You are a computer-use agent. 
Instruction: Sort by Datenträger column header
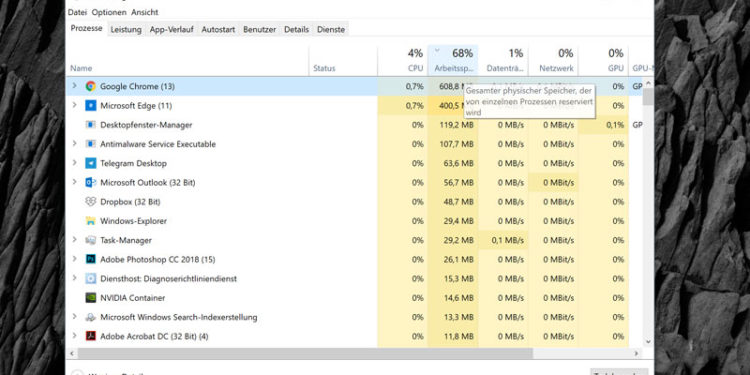click(x=503, y=60)
